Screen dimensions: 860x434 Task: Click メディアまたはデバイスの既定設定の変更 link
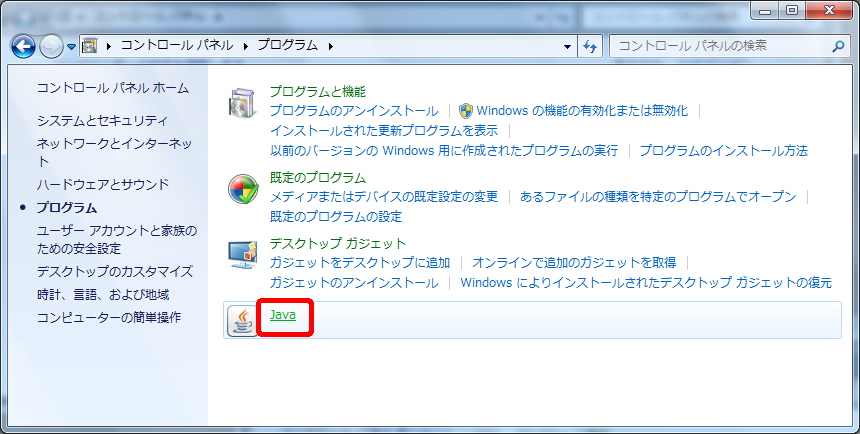coord(384,196)
